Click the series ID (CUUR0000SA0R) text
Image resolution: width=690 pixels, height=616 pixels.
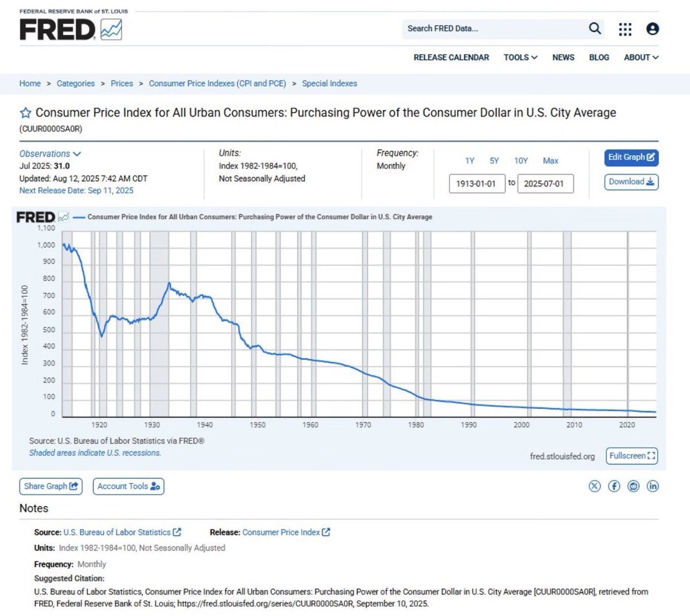(x=51, y=129)
